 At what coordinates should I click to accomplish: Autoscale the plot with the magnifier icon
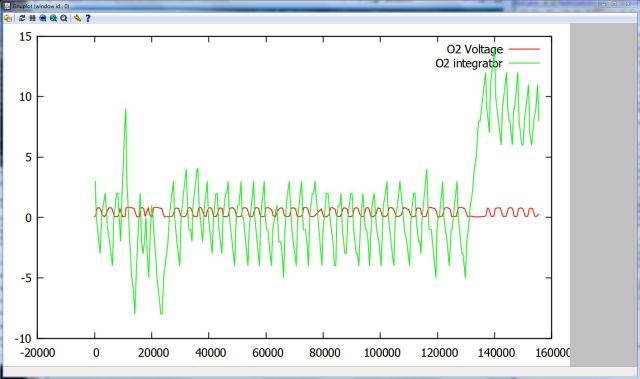[64, 18]
